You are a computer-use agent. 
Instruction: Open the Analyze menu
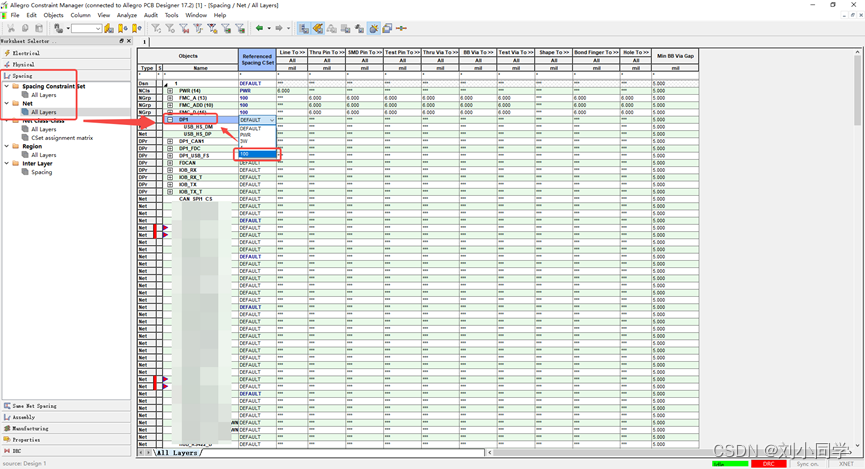click(x=126, y=16)
